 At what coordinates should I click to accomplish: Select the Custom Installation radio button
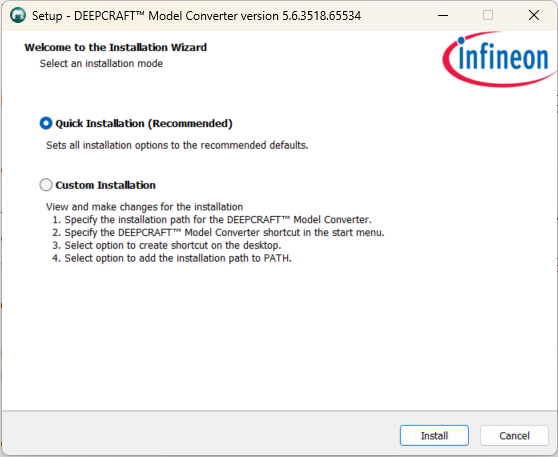[46, 185]
